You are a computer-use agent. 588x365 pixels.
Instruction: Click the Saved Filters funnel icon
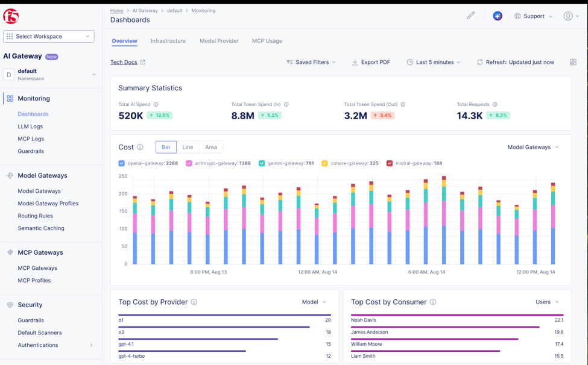tap(289, 62)
